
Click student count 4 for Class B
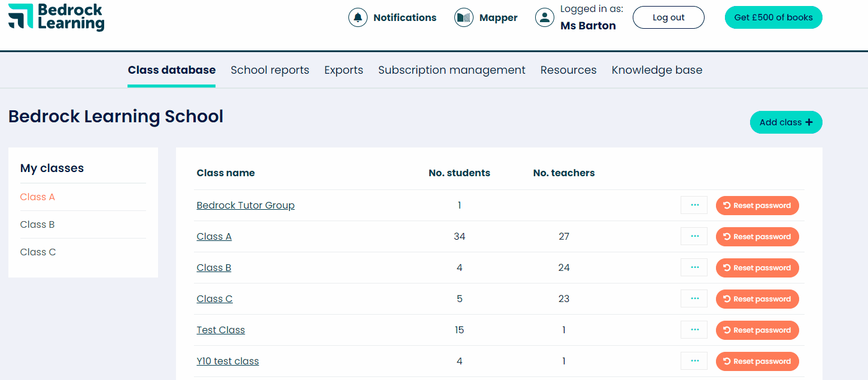point(460,268)
